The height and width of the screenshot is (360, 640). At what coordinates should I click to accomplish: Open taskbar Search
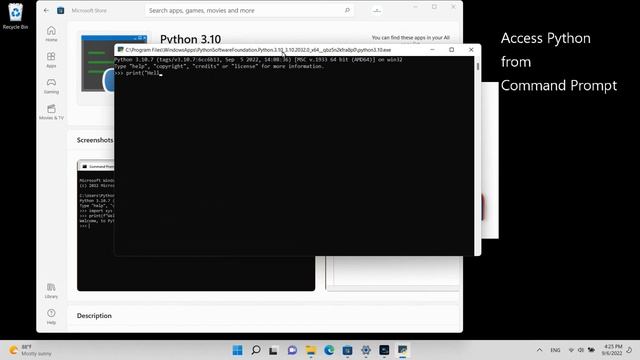tap(256, 350)
